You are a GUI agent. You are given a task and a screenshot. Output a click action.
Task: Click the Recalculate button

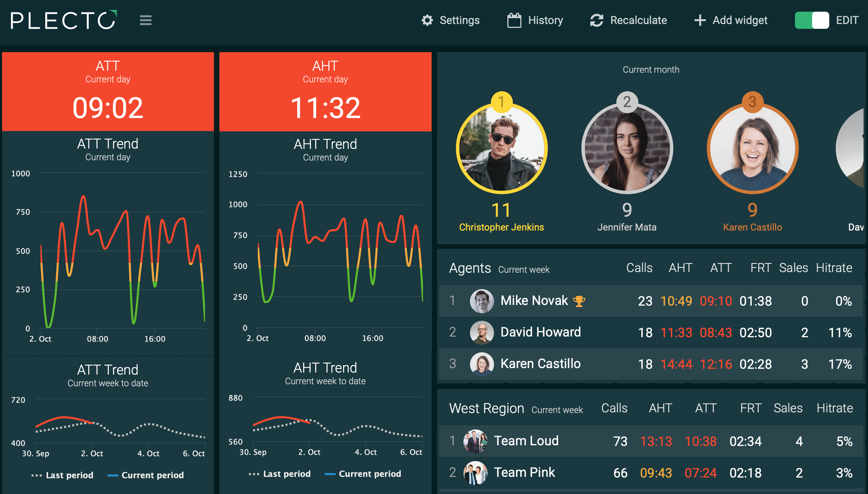(628, 20)
